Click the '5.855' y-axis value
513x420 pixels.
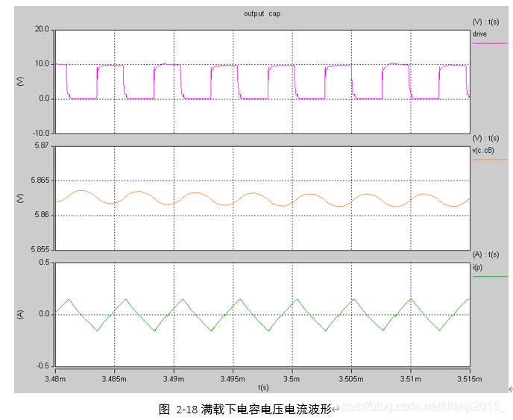click(x=40, y=249)
